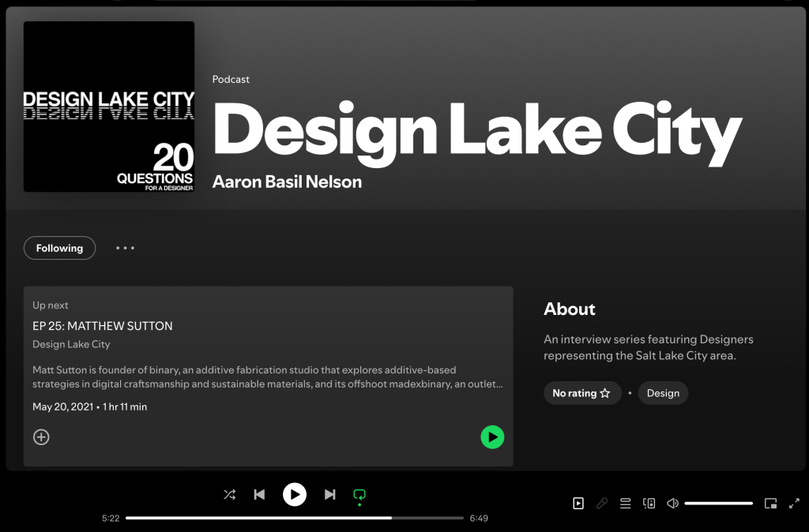809x532 pixels.
Task: Click the No rating star button
Action: (581, 393)
